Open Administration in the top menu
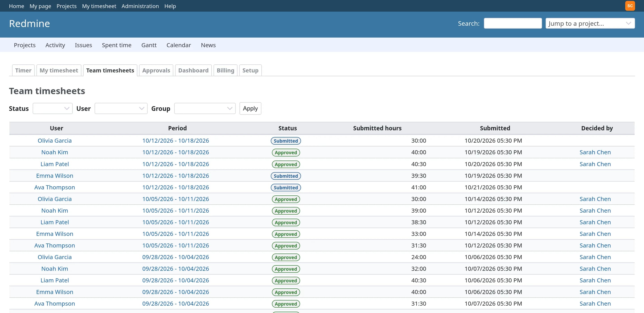The image size is (644, 313). click(140, 6)
